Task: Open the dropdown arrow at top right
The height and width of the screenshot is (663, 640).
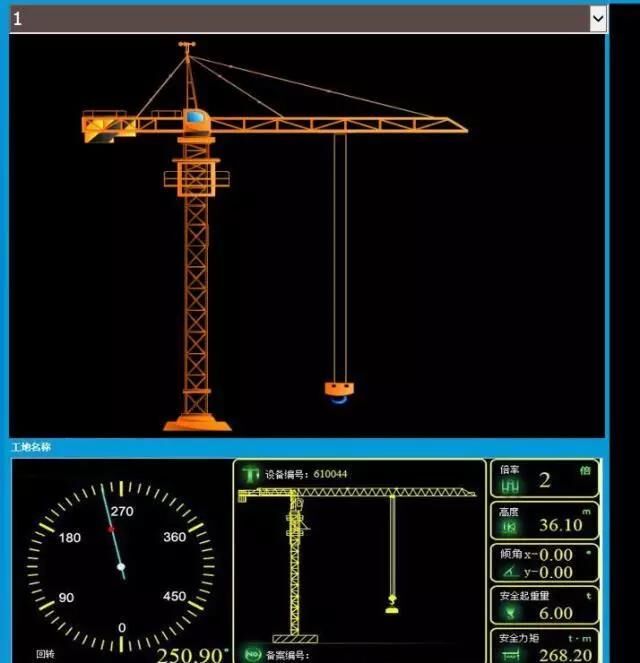Action: 597,18
